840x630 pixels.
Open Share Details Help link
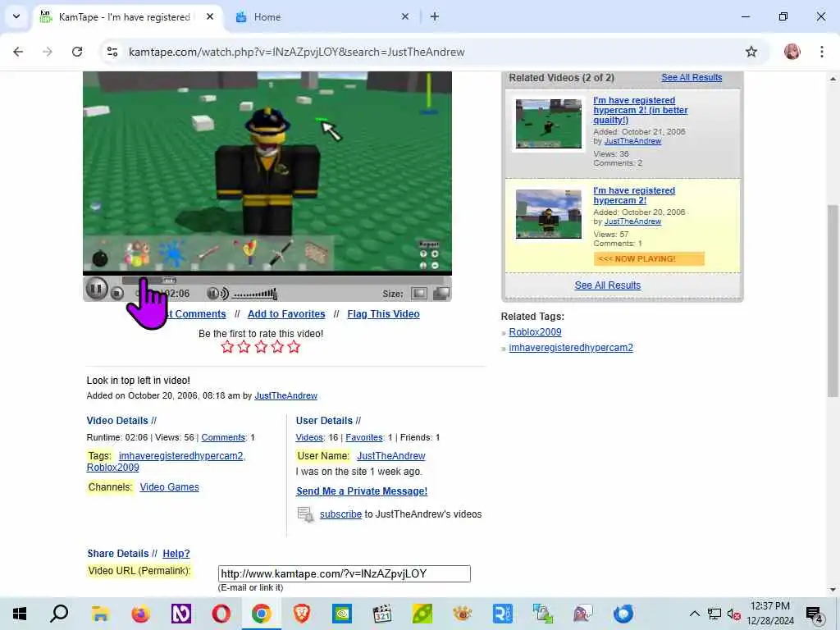[x=176, y=554]
